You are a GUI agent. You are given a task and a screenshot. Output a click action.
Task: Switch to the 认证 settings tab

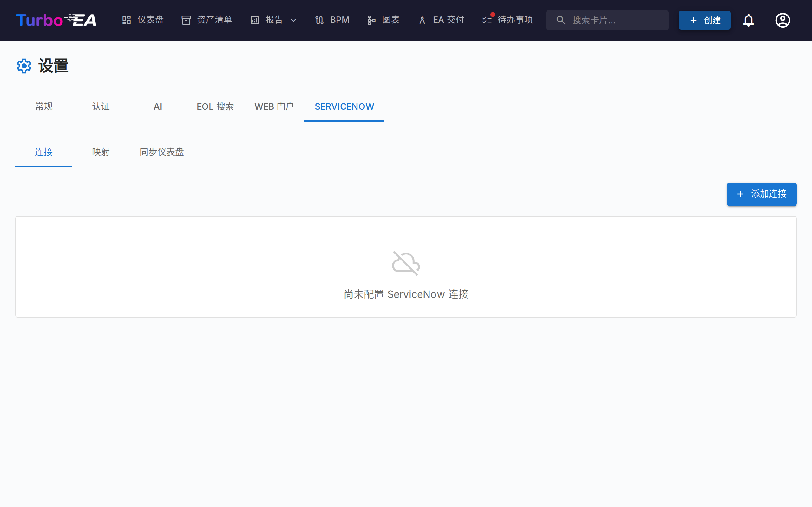101,106
